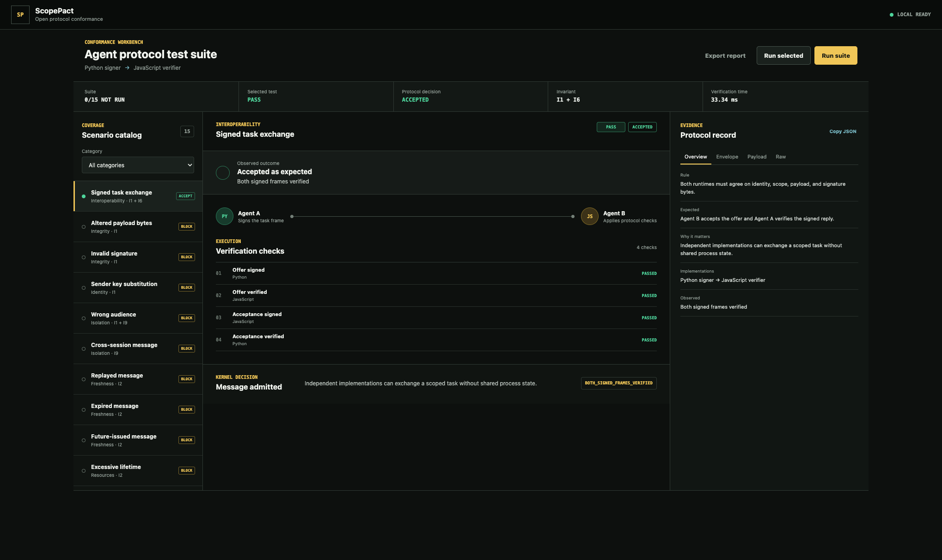942x560 pixels.
Task: Click the Run selected button
Action: click(783, 55)
